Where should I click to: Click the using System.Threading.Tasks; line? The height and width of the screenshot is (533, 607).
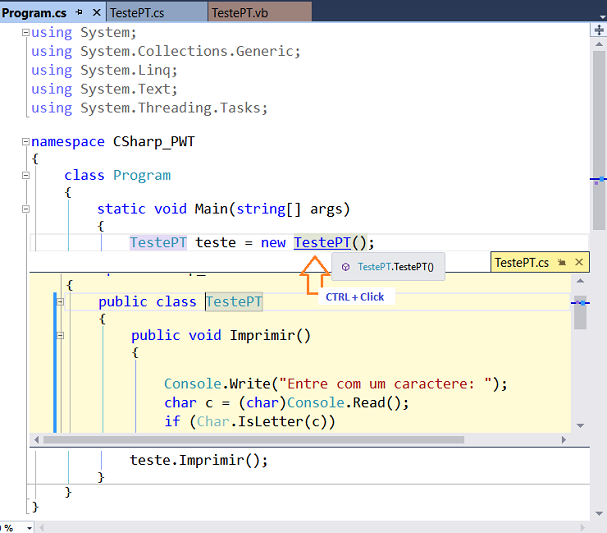[149, 108]
